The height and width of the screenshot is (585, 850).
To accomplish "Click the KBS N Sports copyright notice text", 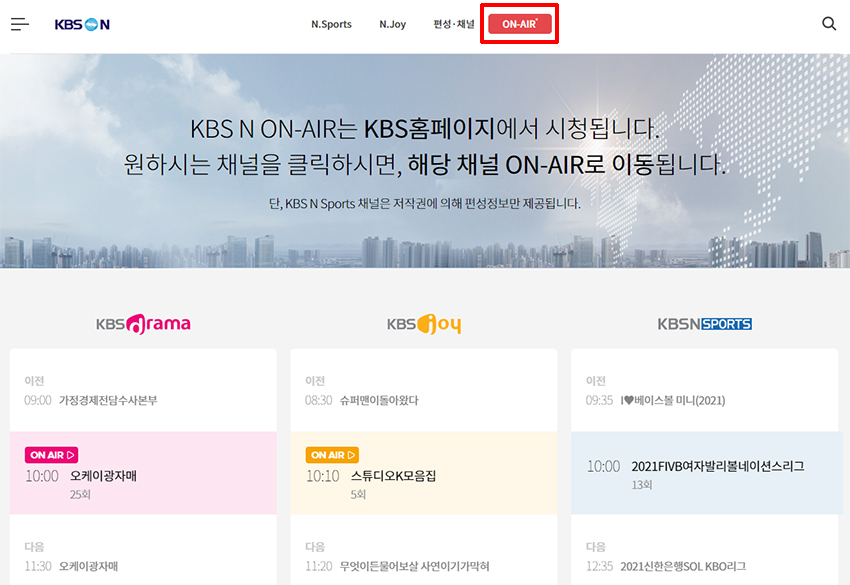I will pyautogui.click(x=424, y=204).
